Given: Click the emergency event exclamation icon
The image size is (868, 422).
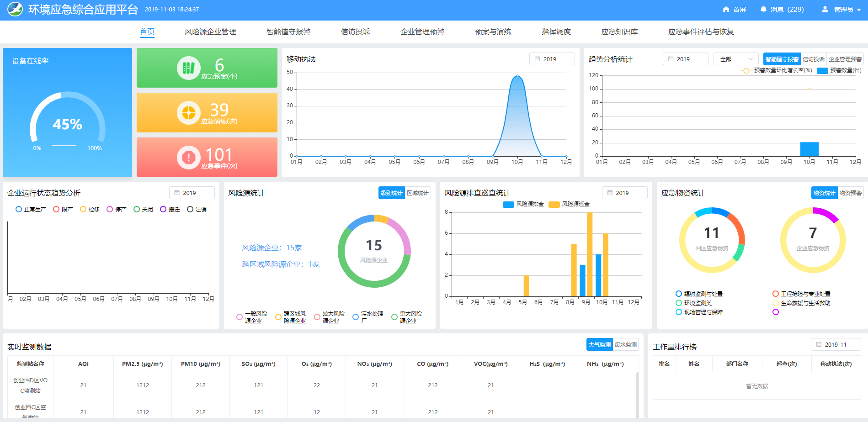Looking at the screenshot, I should [x=189, y=158].
